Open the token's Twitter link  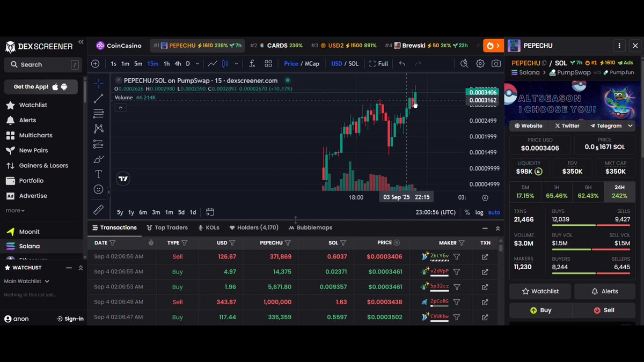tap(566, 126)
